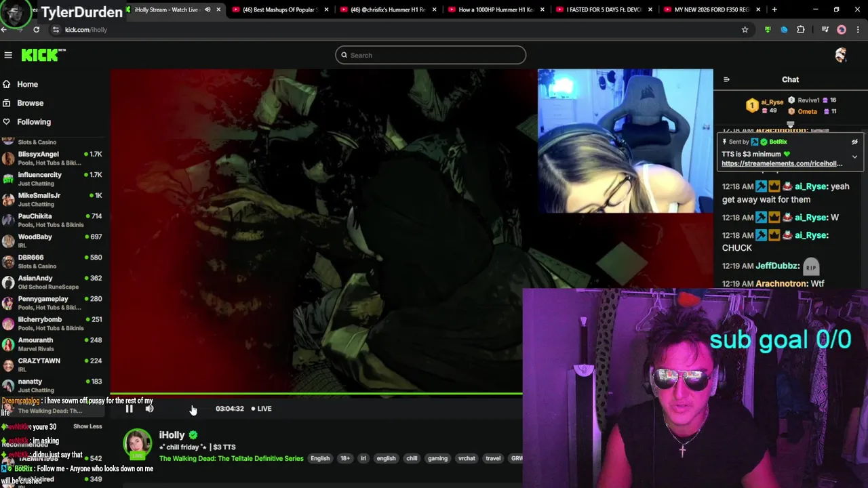Open MikeSmallsJr's channel in sidebar
868x488 pixels.
pyautogui.click(x=52, y=199)
